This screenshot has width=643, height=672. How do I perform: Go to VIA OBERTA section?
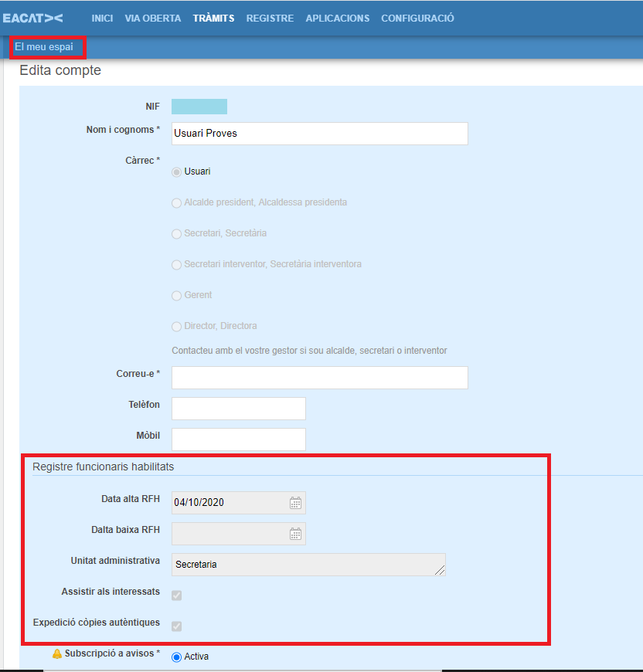[x=153, y=18]
